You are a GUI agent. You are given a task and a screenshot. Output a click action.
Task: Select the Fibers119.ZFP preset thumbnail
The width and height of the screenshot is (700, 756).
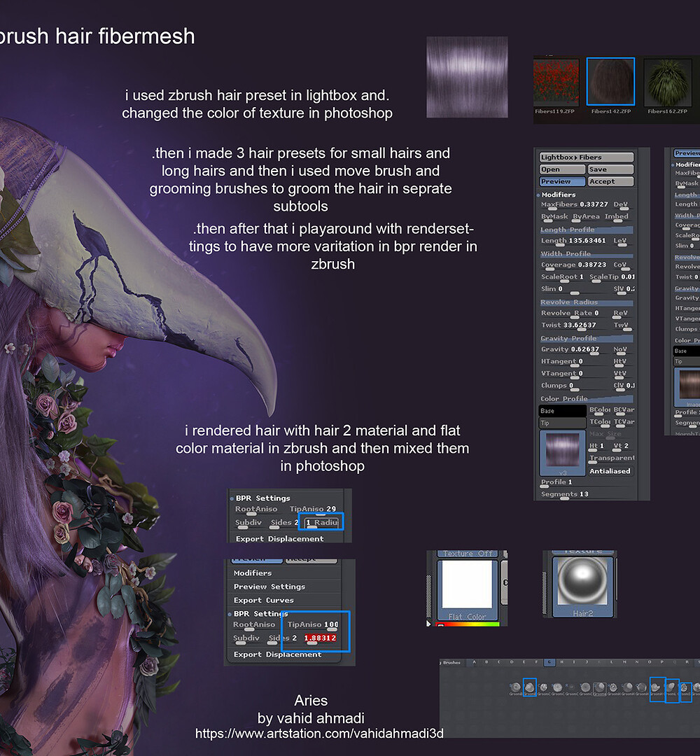(x=556, y=82)
